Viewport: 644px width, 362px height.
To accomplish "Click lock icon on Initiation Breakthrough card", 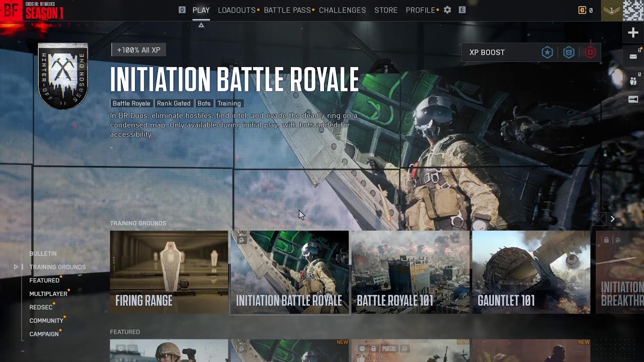I will (607, 240).
